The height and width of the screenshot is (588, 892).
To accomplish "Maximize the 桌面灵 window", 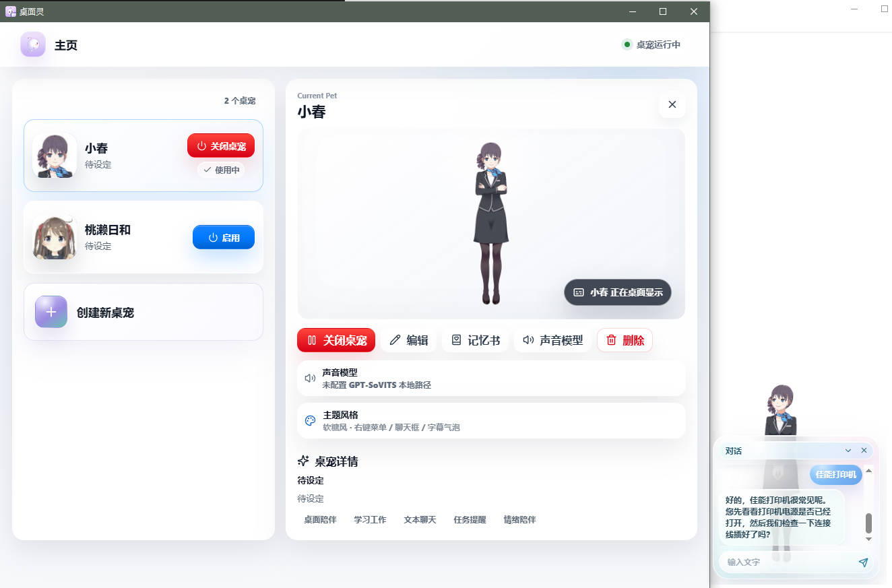I will click(x=663, y=11).
